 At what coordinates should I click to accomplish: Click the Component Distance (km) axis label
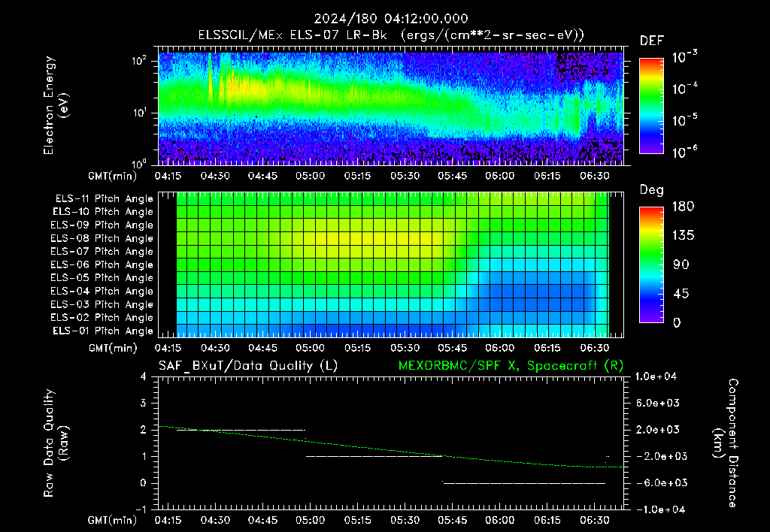(x=726, y=443)
